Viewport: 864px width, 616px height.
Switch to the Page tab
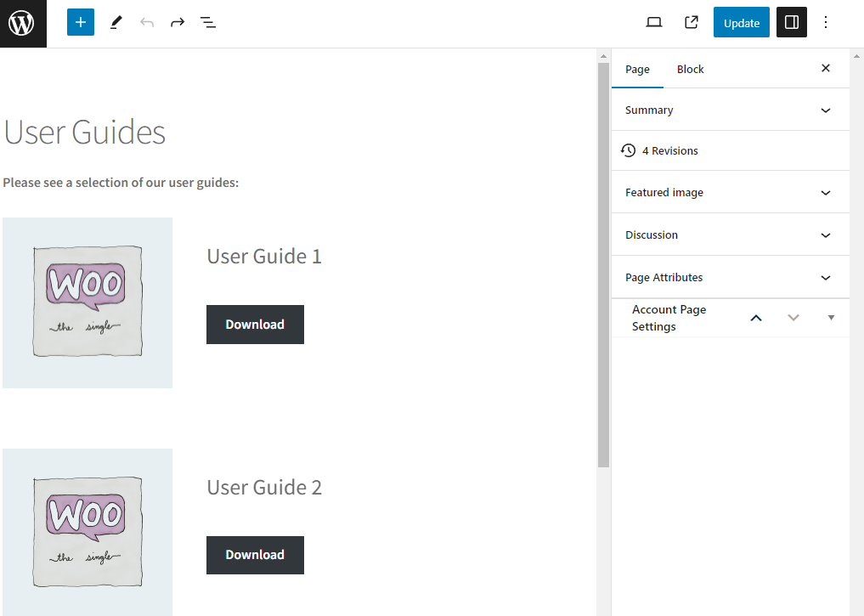[637, 70]
